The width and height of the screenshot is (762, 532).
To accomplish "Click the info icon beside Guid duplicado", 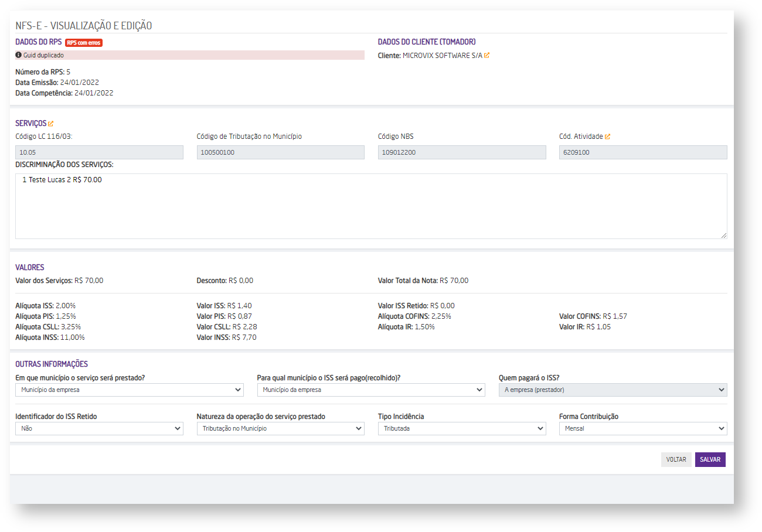I will tap(19, 55).
